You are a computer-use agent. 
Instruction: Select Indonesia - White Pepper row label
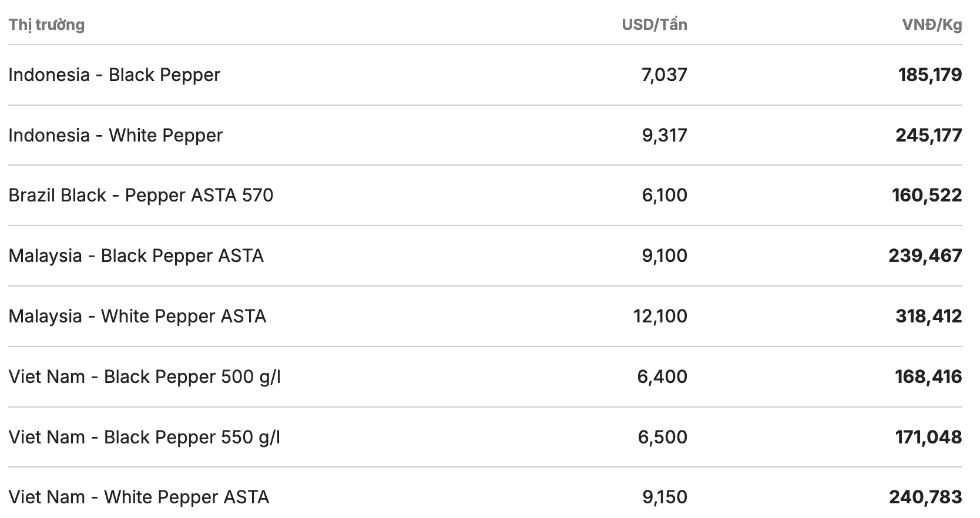[x=116, y=136]
